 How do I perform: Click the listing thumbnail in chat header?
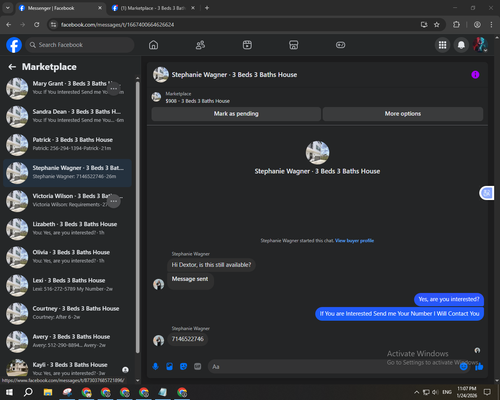click(x=161, y=75)
